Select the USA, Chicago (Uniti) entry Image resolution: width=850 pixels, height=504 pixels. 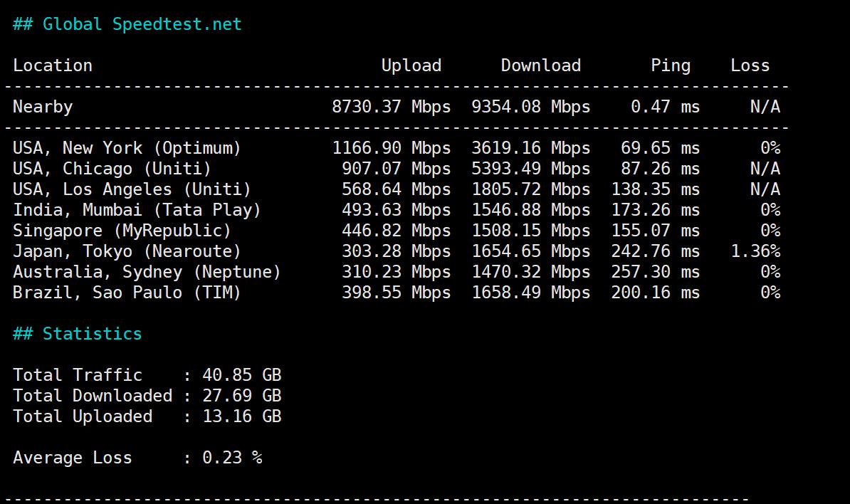click(112, 169)
